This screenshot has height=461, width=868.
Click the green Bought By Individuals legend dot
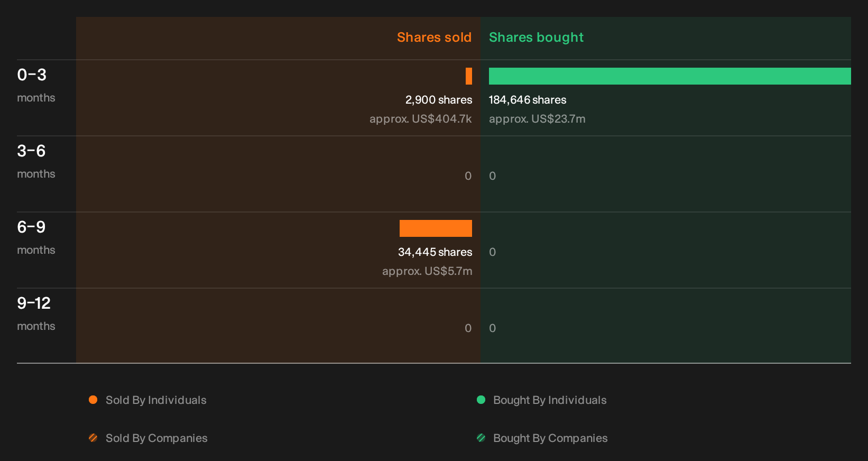tap(481, 400)
